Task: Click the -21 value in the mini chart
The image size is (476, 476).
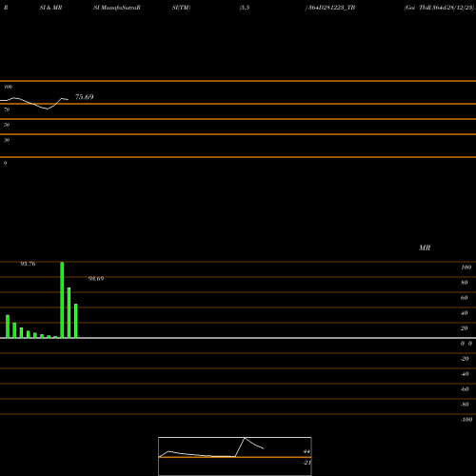Action: pyautogui.click(x=307, y=463)
